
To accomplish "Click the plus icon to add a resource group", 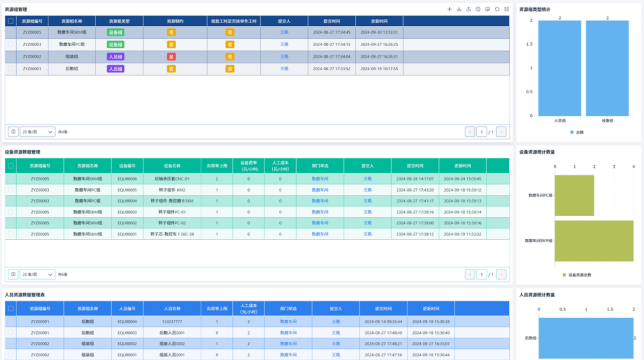I will pos(449,9).
